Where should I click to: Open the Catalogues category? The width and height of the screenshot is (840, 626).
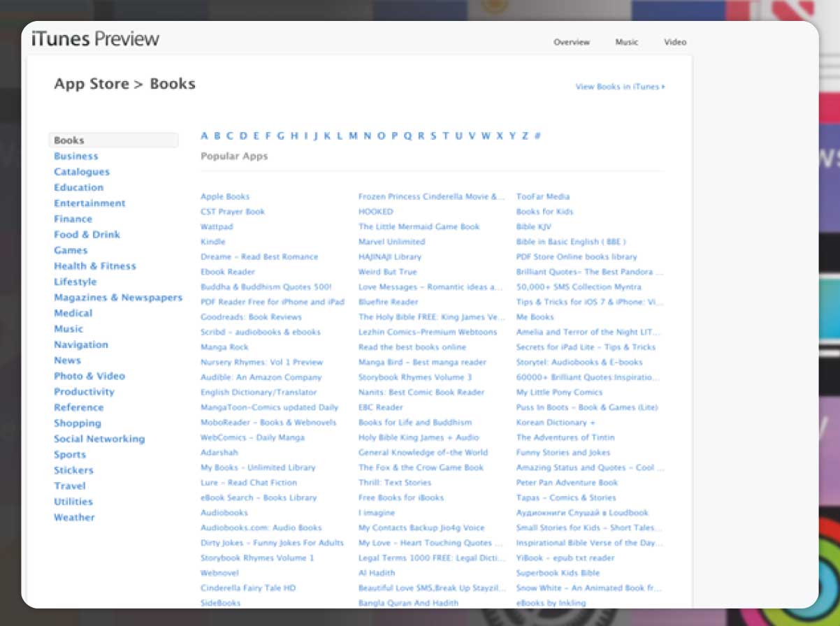pos(82,172)
